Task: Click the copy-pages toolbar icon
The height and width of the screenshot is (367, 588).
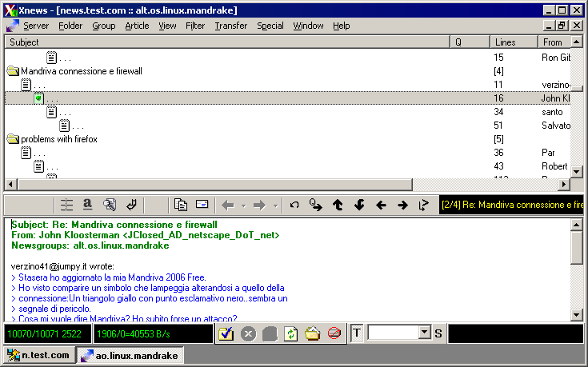Action: coord(181,205)
